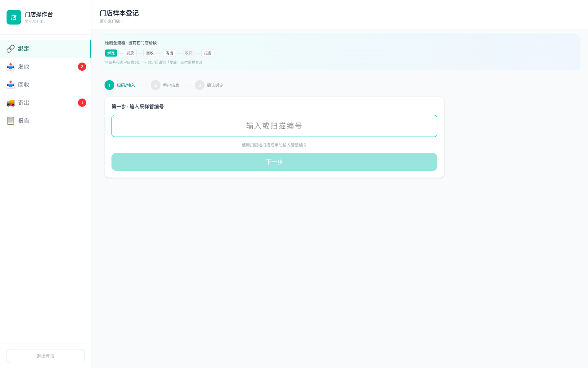Select the 回收 stage chip in flow bar
This screenshot has height=368, width=588.
point(150,53)
